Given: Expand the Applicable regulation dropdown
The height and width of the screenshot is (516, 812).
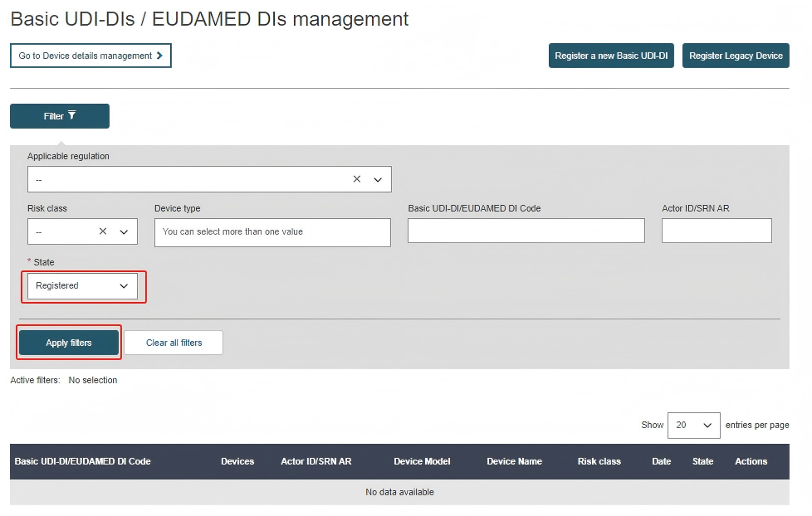Looking at the screenshot, I should click(x=378, y=179).
